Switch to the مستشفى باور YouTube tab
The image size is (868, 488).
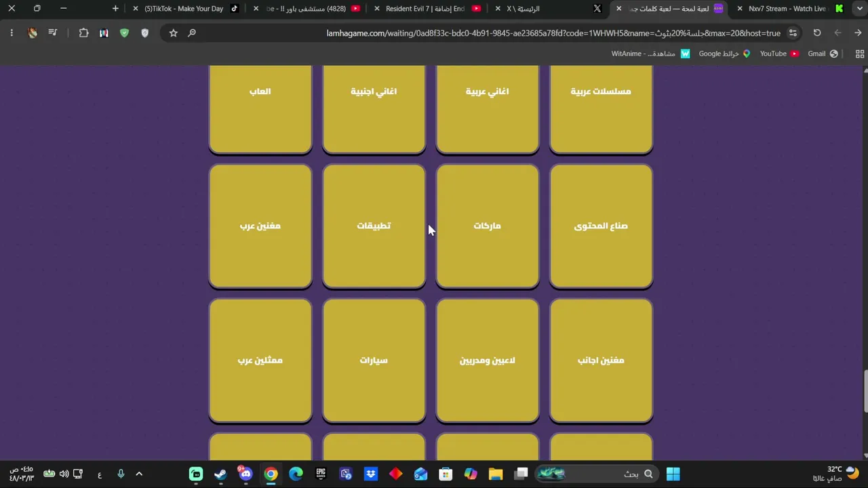pyautogui.click(x=309, y=9)
